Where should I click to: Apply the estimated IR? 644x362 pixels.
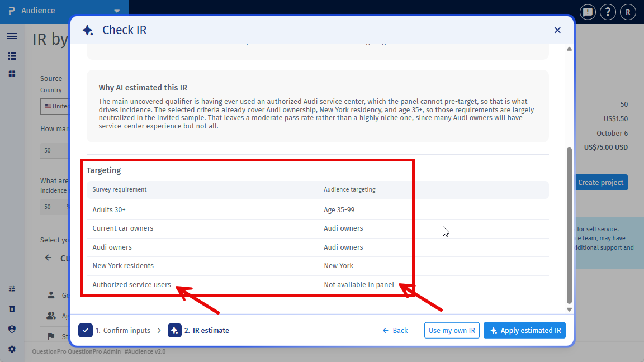[x=524, y=330]
